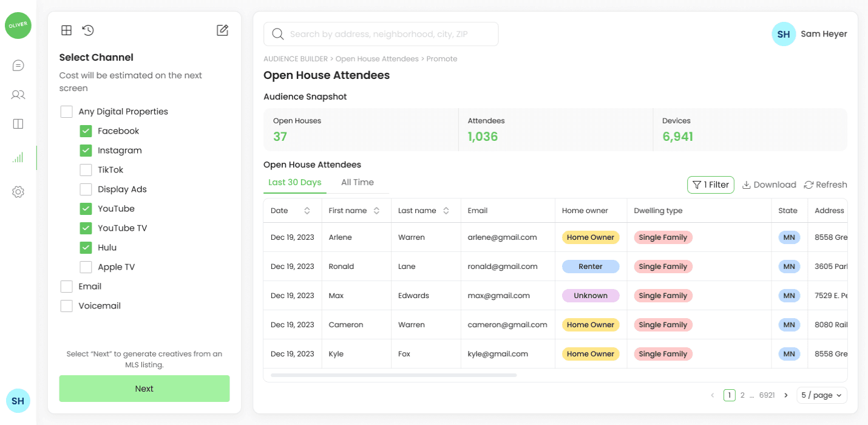The width and height of the screenshot is (868, 425).
Task: Open the 5 / page dropdown
Action: click(822, 395)
